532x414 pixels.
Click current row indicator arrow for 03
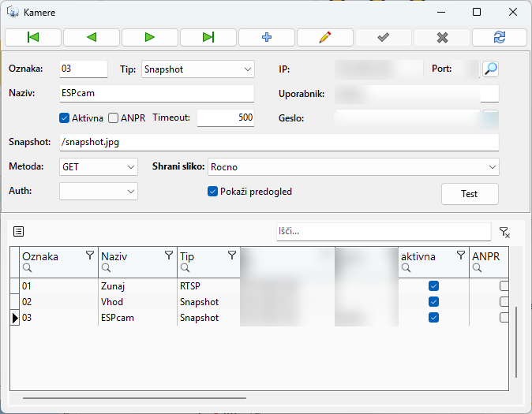[x=14, y=318]
